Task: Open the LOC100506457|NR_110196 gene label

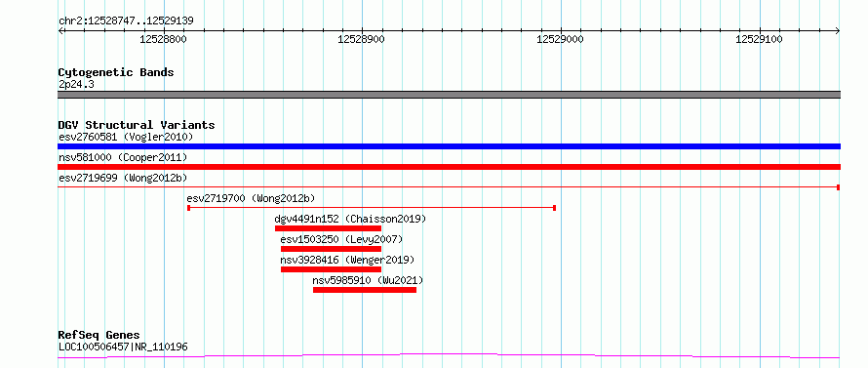Action: 123,348
